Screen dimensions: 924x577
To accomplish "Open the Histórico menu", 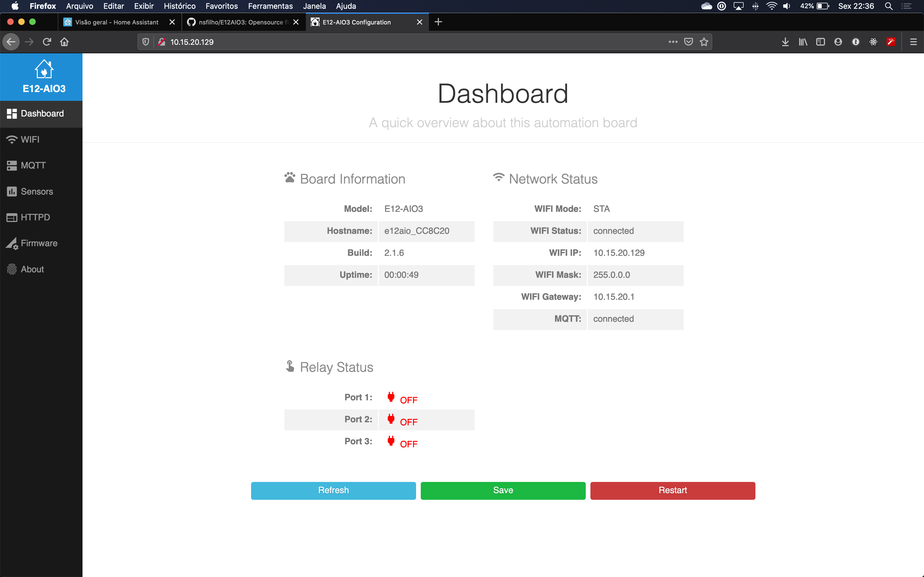I will point(180,6).
